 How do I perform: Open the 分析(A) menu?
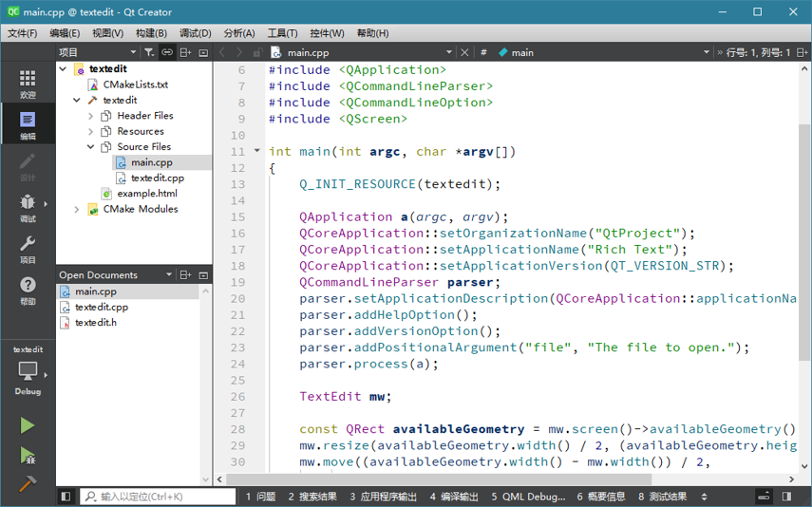239,33
